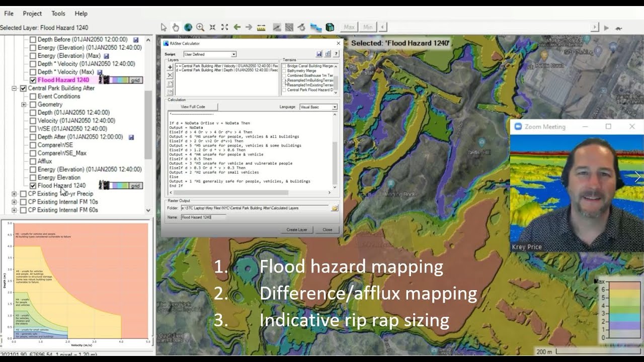This screenshot has width=644, height=362.
Task: Click the zoom-in converging arrows icon
Action: [212, 27]
